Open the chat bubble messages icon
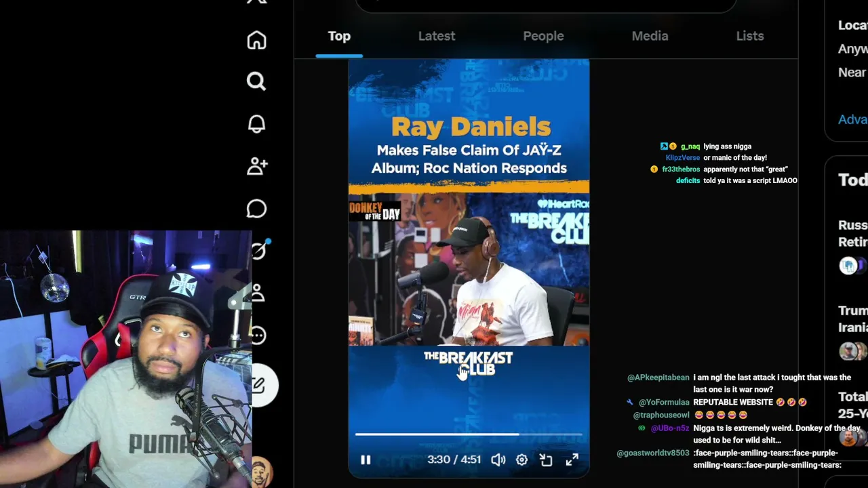Viewport: 868px width, 488px height. (256, 209)
